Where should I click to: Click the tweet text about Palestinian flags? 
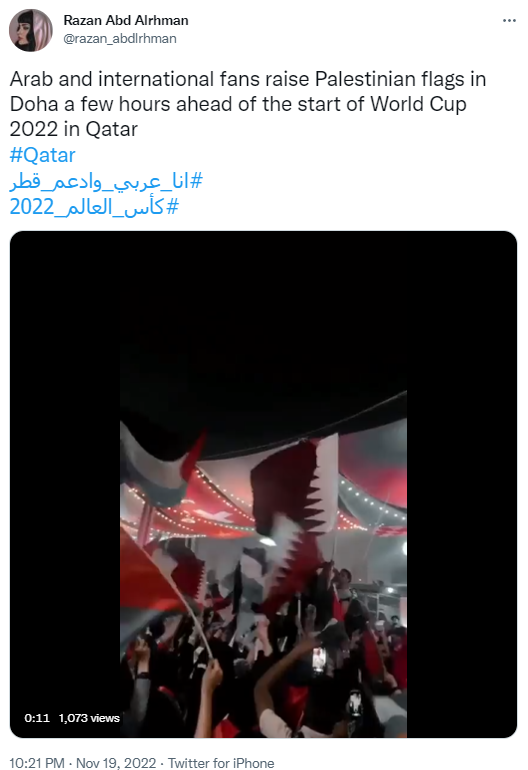tap(248, 104)
